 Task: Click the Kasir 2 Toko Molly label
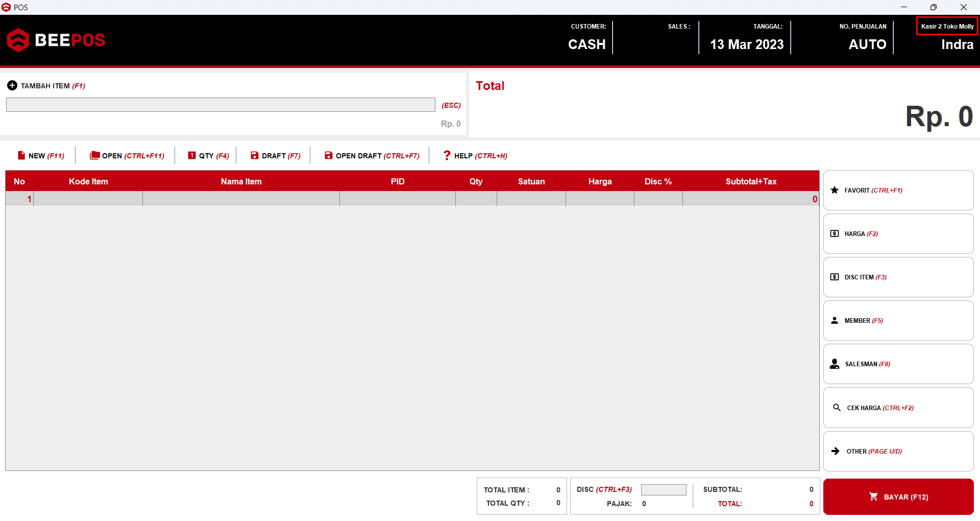tap(947, 27)
